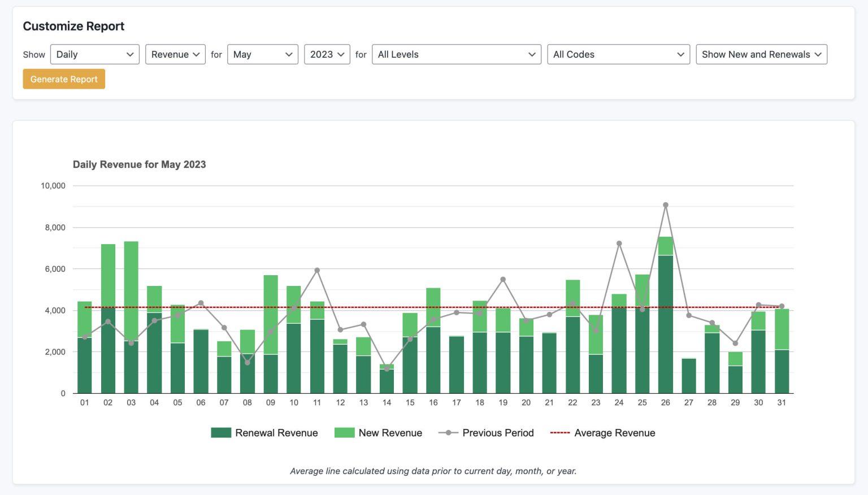This screenshot has width=868, height=495.
Task: Hide the Previous Period line via its legend
Action: pos(497,432)
